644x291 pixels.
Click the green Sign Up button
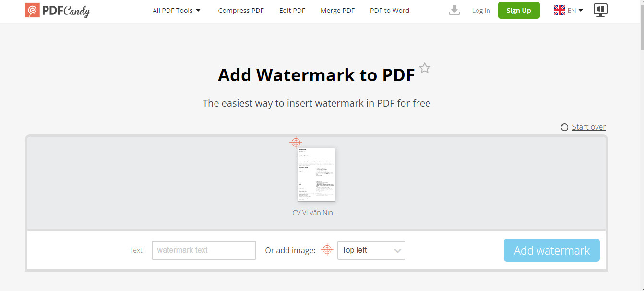pos(519,11)
